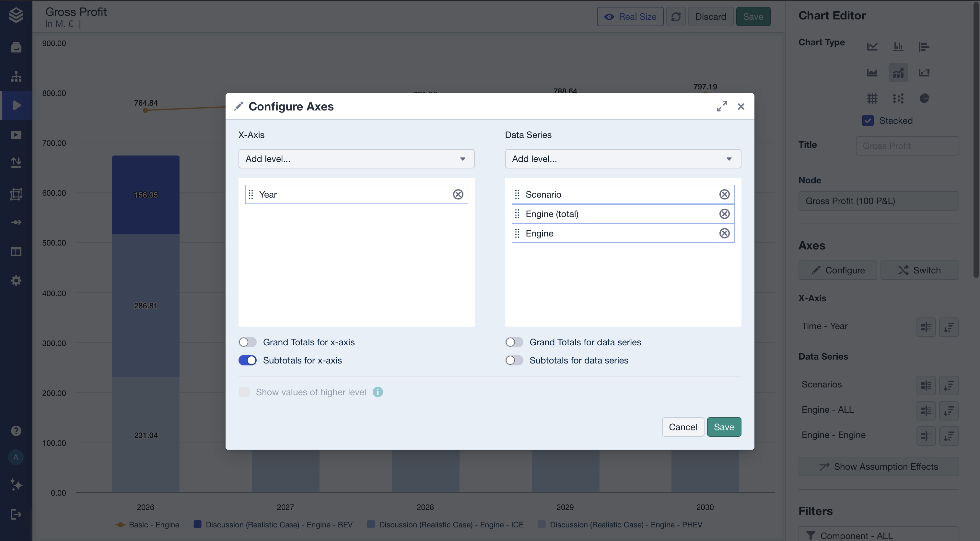980x541 pixels.
Task: Enable Grand Totals for x-axis
Action: tap(247, 342)
